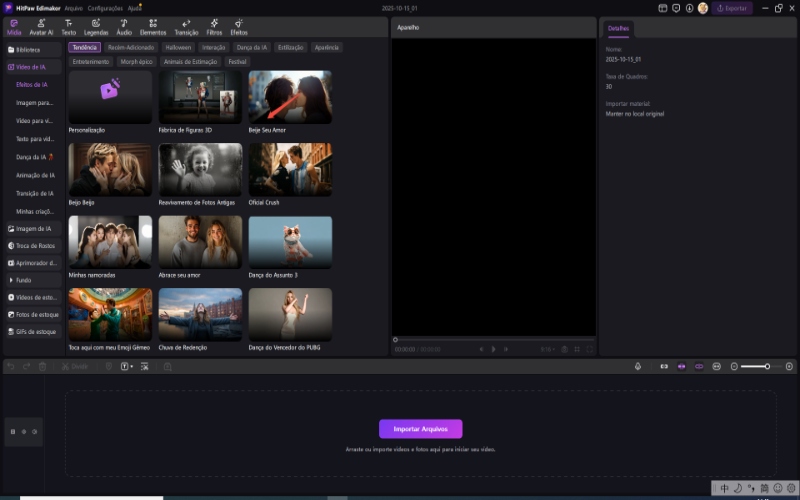Click the Importar Arquivos button
Image resolution: width=800 pixels, height=500 pixels.
tap(420, 429)
